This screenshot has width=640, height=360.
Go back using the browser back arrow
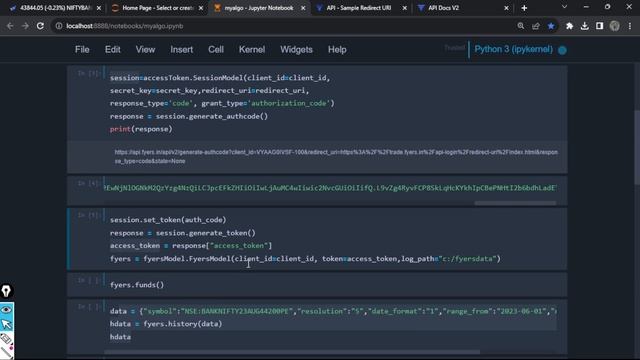click(10, 26)
